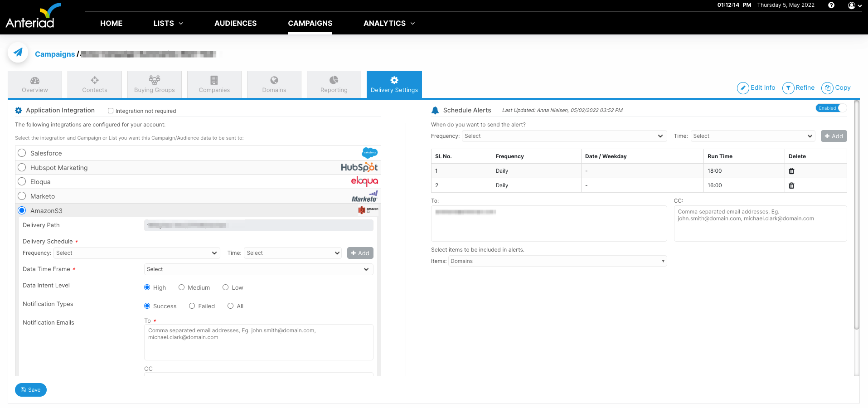Click the Overview dashboard gauge icon
The width and height of the screenshot is (868, 408).
tap(35, 80)
